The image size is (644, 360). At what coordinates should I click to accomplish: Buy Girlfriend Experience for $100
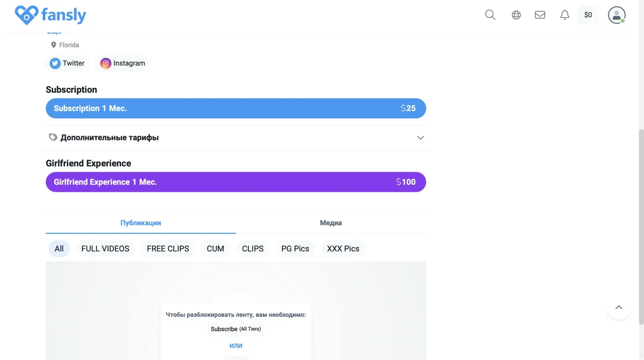coord(236,182)
